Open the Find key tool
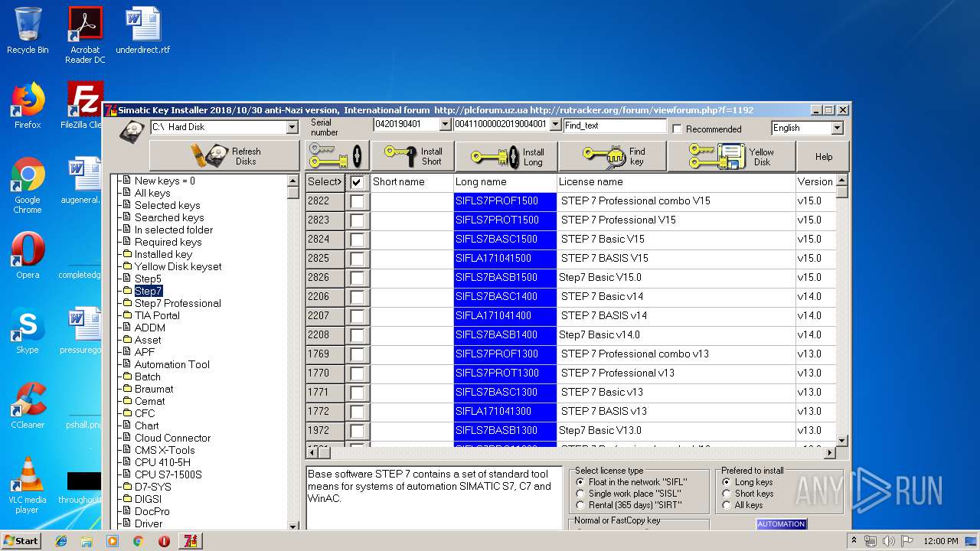Viewport: 980px width, 551px height. [612, 156]
